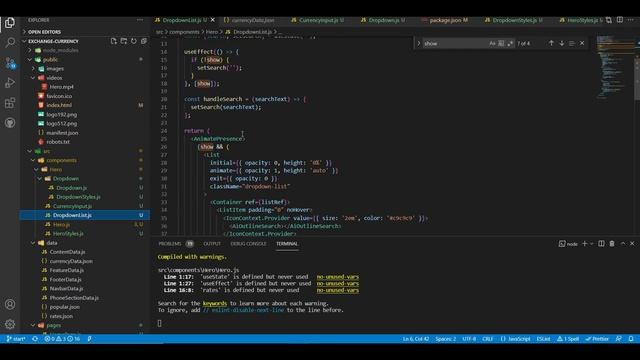Click errors and warnings count in status bar
The height and width of the screenshot is (360, 640).
pos(62,339)
